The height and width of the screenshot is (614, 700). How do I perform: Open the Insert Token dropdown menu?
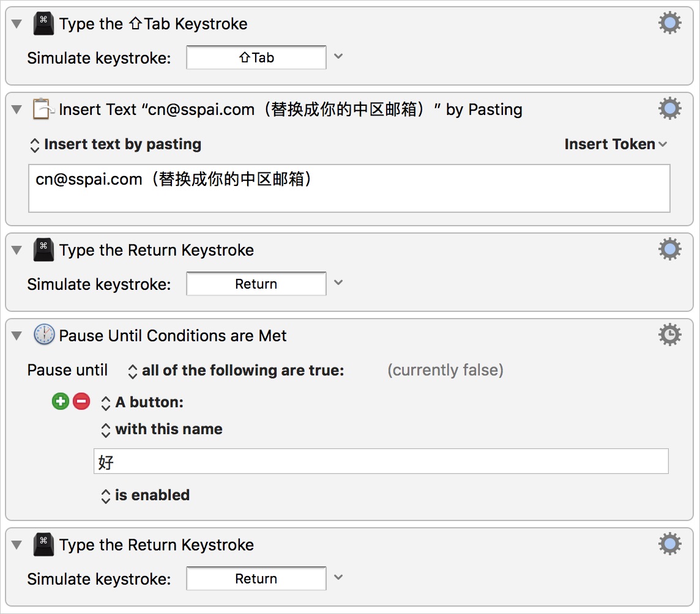click(615, 144)
